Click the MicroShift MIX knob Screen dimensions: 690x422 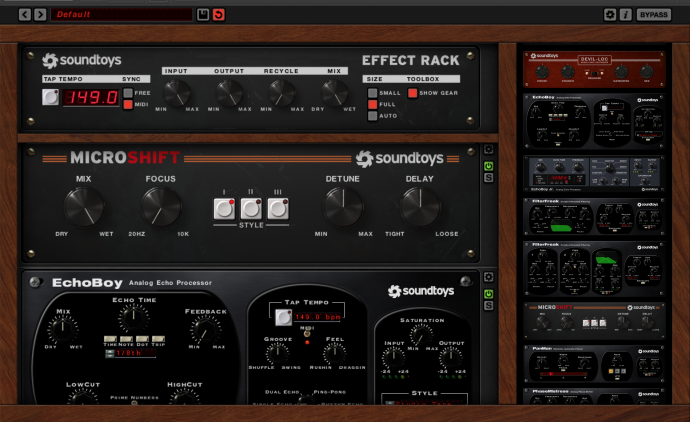tap(84, 207)
